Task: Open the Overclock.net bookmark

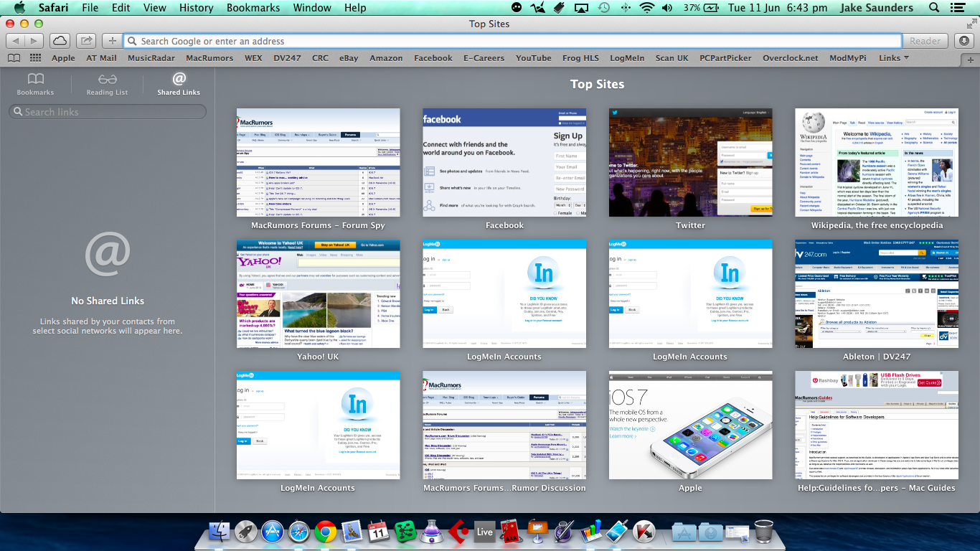Action: (x=790, y=58)
